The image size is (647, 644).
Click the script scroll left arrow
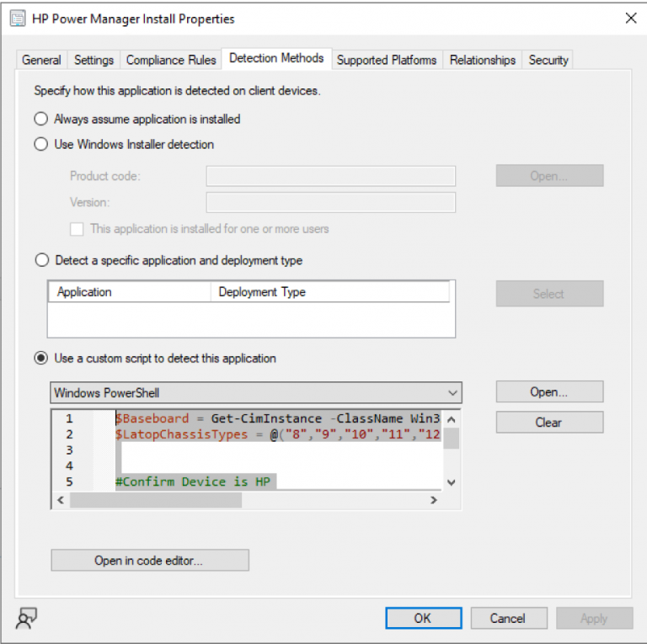coord(61,500)
